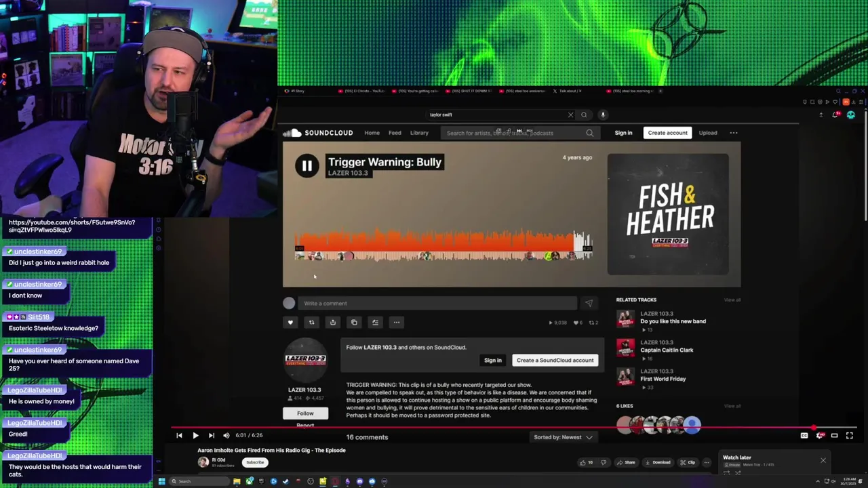Viewport: 868px width, 488px height.
Task: Open the related track Captain Caitlin Clark
Action: (667, 350)
